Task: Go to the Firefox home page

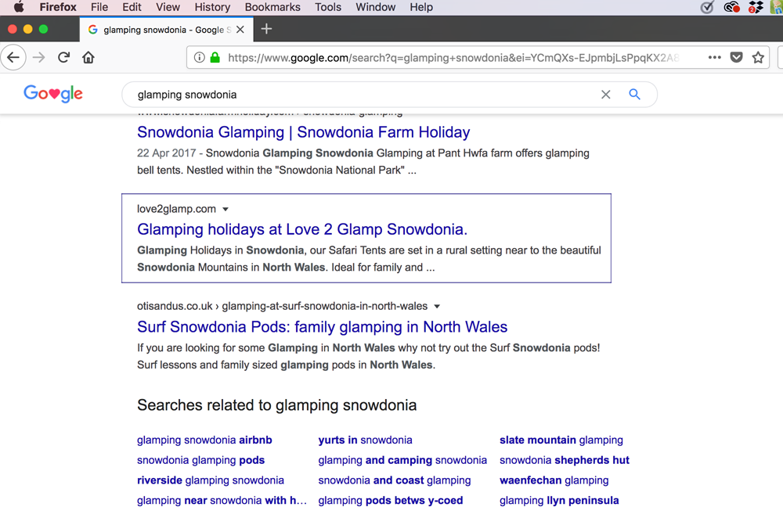Action: tap(88, 57)
